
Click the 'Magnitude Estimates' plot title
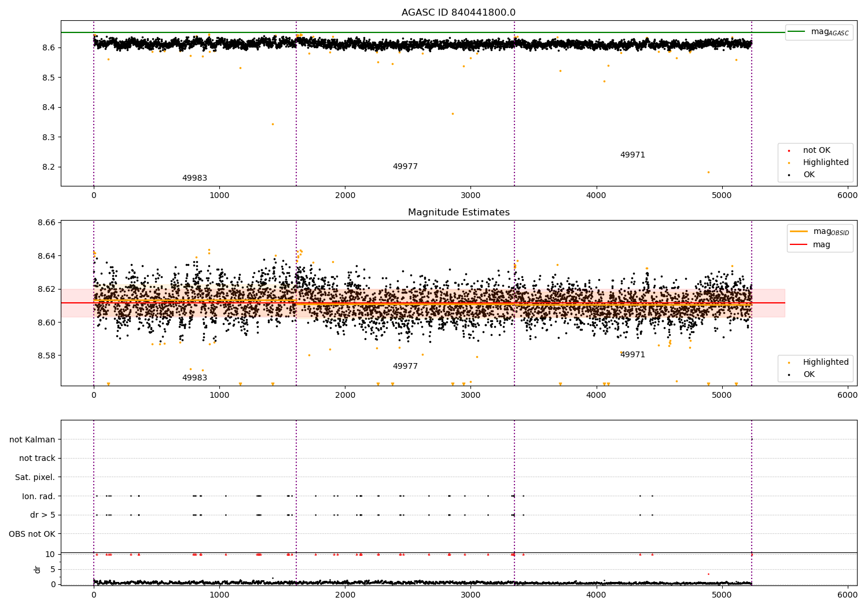458,213
